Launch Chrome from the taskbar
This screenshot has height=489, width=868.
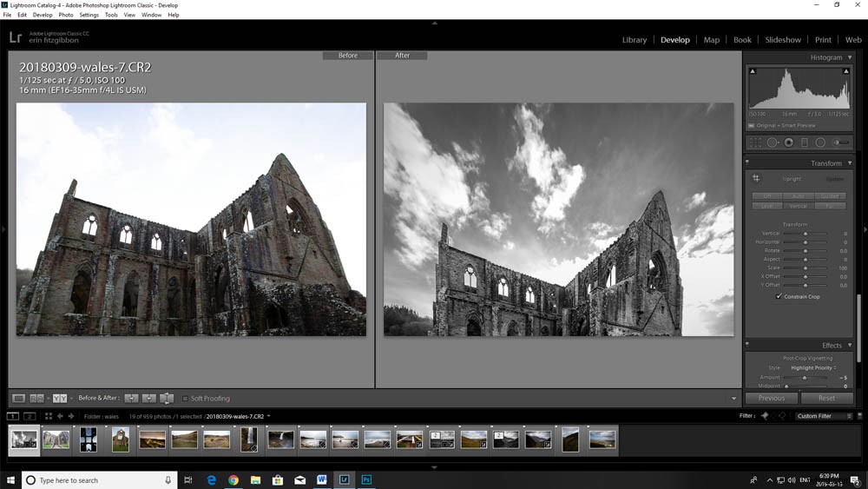[233, 479]
